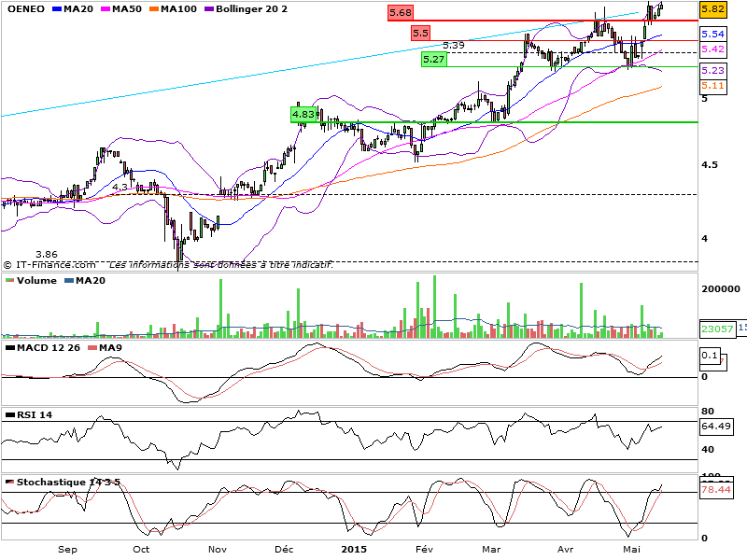This screenshot has height=560, width=747.
Task: Click the MA9 label in the MACD panel
Action: 110,348
